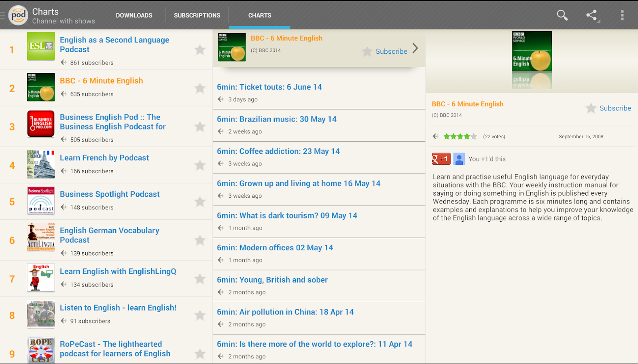This screenshot has width=638, height=364.
Task: Open the search magnifier icon
Action: pyautogui.click(x=562, y=15)
